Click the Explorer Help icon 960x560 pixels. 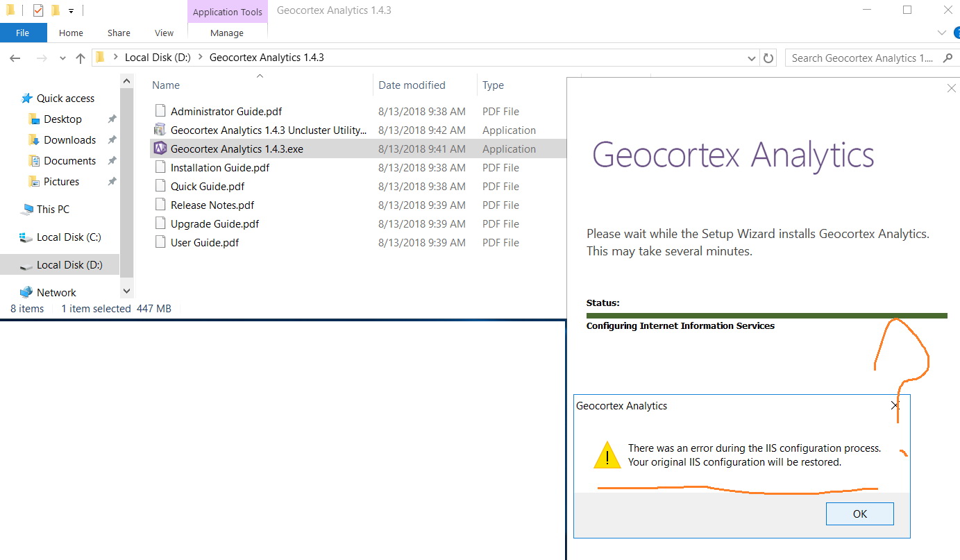957,33
